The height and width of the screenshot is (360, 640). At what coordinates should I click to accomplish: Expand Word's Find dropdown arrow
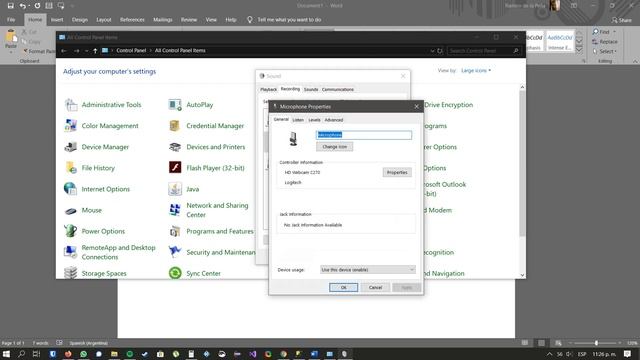[614, 32]
